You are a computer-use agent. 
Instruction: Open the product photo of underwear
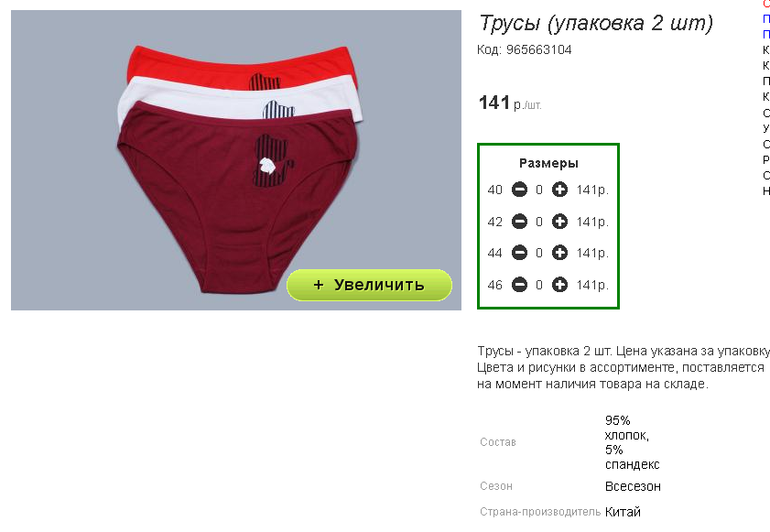tap(235, 159)
